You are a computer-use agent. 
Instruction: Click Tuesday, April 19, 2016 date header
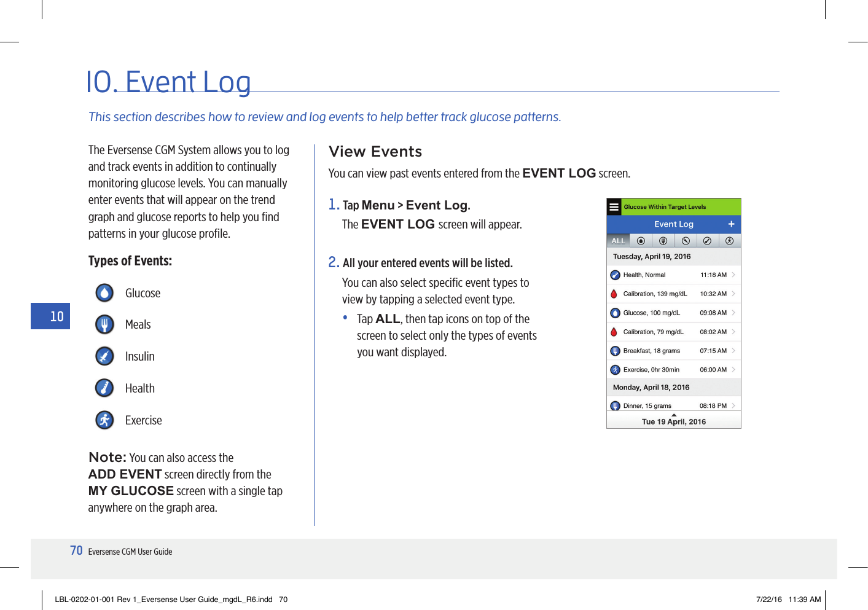[x=652, y=257]
